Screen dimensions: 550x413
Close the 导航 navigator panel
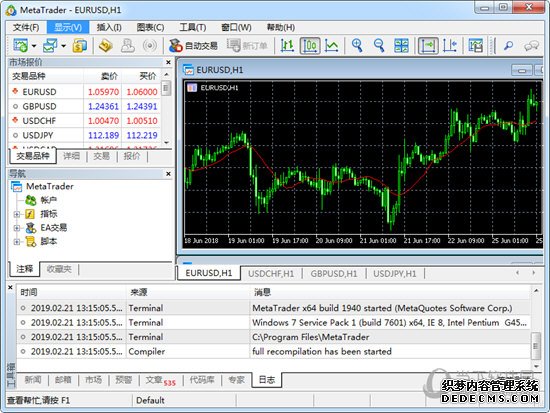[168, 174]
